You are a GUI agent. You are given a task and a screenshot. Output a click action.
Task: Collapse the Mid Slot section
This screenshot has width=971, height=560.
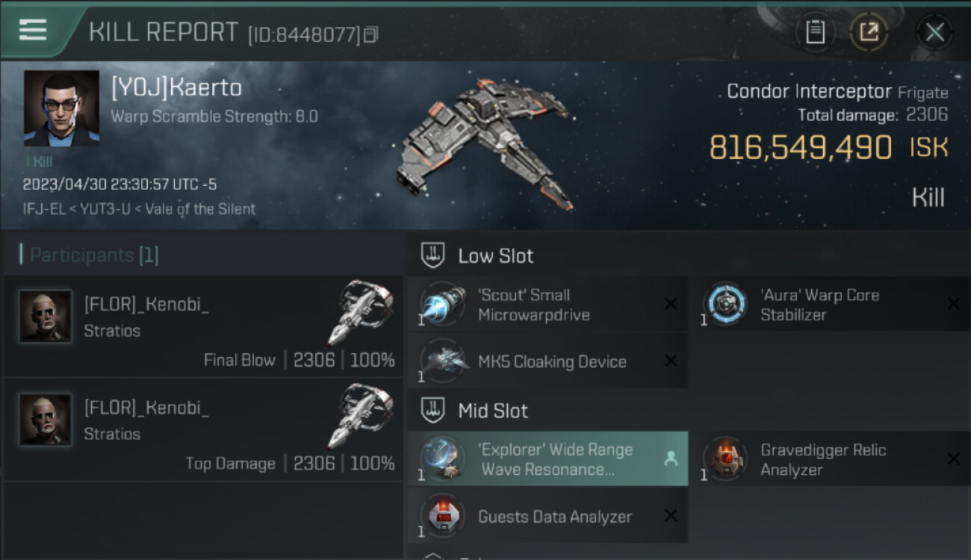(433, 411)
